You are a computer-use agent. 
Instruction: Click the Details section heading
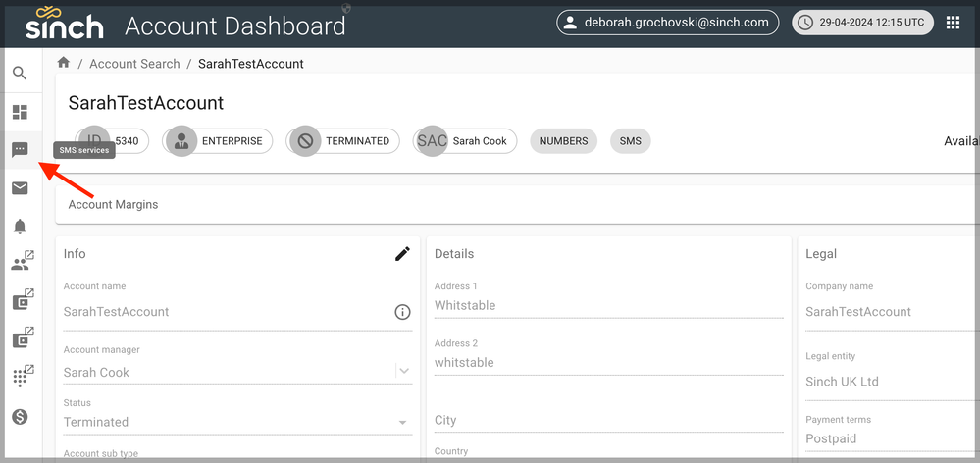click(454, 254)
